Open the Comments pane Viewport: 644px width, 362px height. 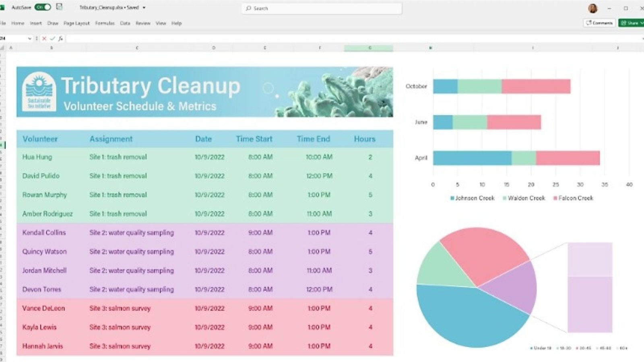coord(599,23)
